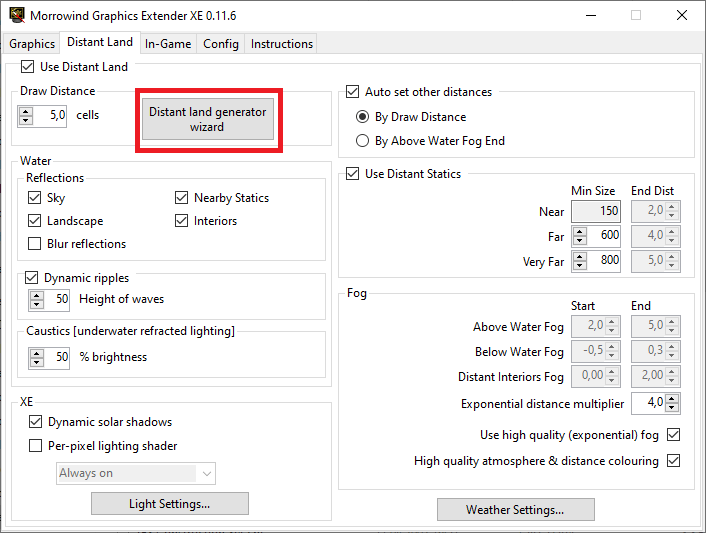Viewport: 706px width, 533px height.
Task: Expand the Always on dropdown
Action: [x=207, y=473]
